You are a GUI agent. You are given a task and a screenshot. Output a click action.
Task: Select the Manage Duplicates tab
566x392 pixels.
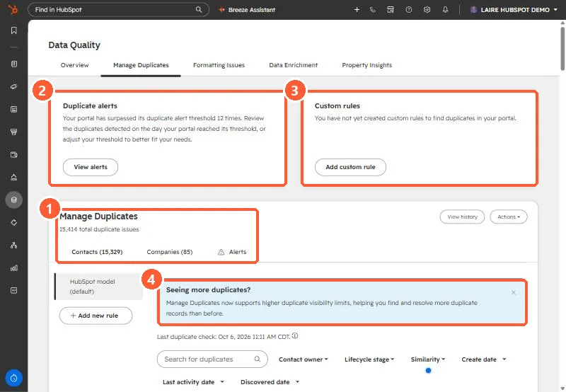point(141,65)
